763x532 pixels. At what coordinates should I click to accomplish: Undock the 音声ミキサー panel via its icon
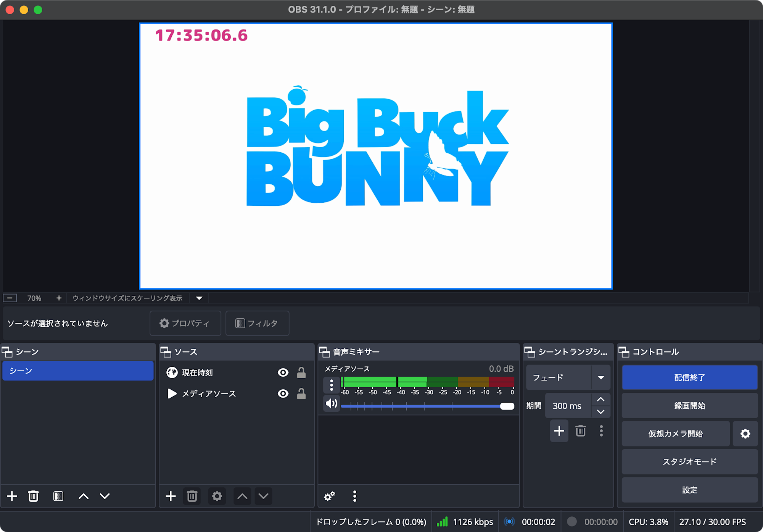(x=325, y=352)
